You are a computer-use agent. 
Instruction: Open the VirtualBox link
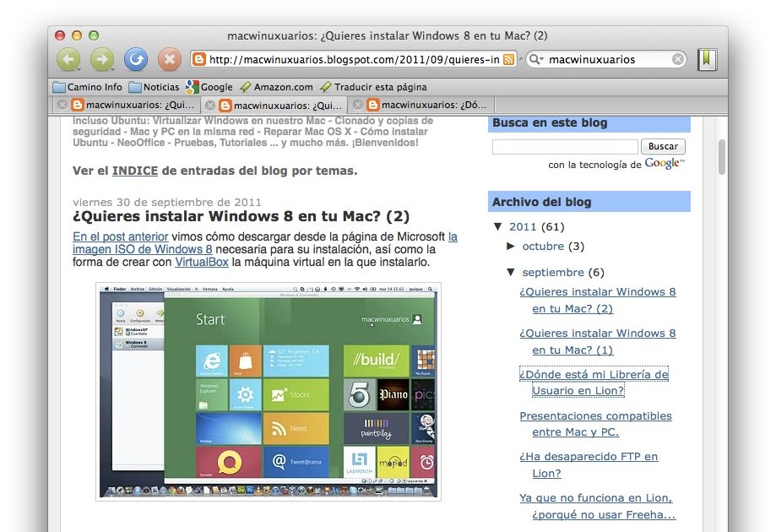point(202,262)
